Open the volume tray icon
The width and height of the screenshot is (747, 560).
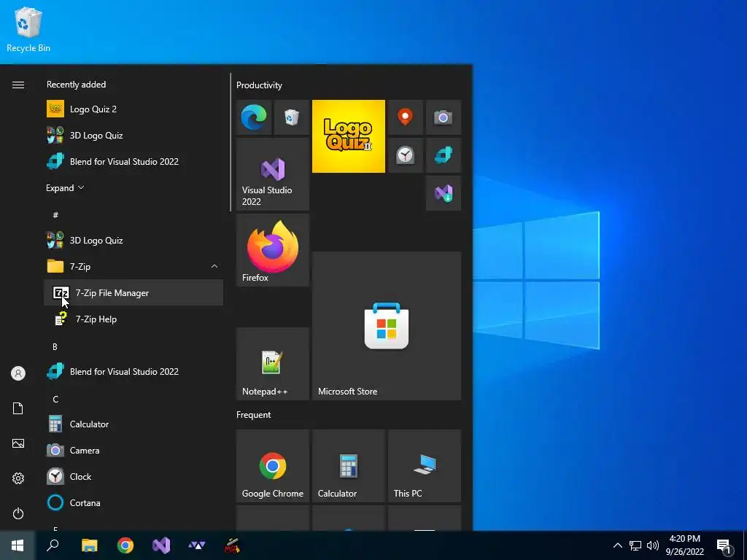tap(653, 545)
